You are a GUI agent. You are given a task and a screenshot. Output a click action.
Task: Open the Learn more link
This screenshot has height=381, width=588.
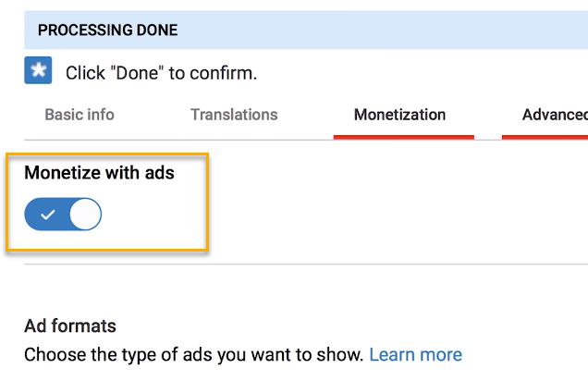pyautogui.click(x=415, y=354)
